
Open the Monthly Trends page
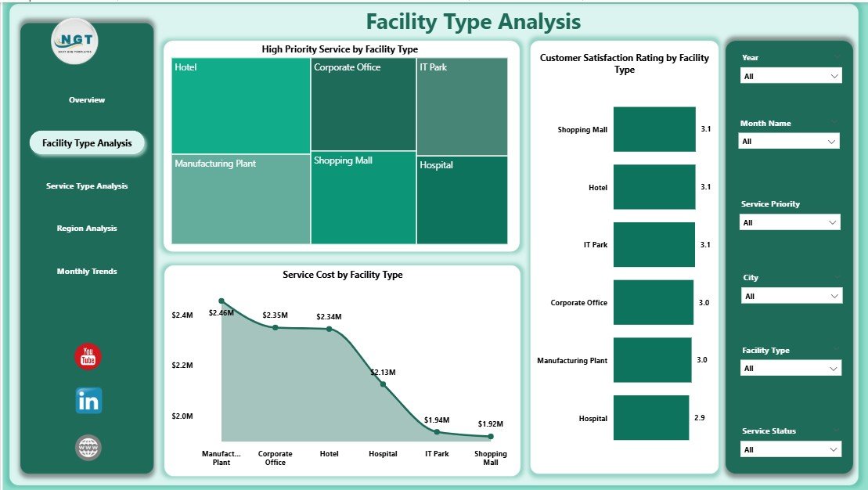(x=87, y=271)
